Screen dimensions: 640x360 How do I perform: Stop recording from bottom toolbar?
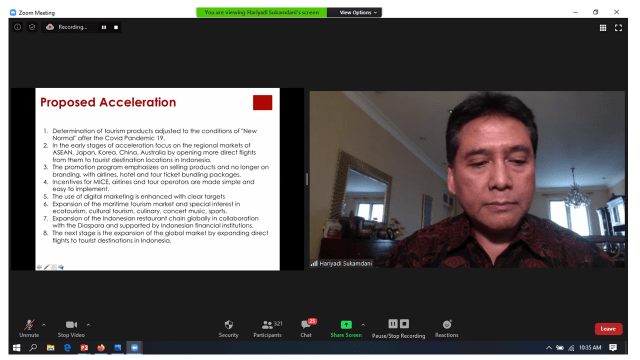[404, 324]
